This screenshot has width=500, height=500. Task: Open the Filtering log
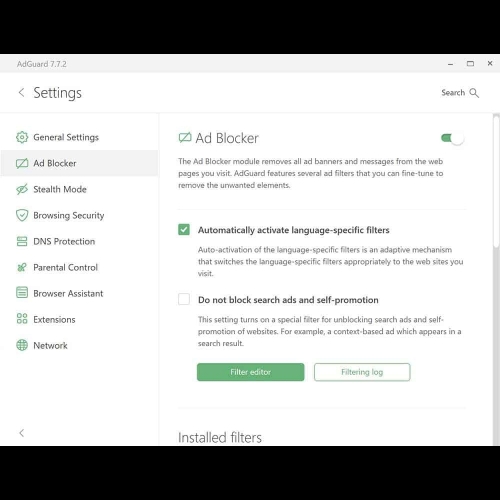(362, 372)
